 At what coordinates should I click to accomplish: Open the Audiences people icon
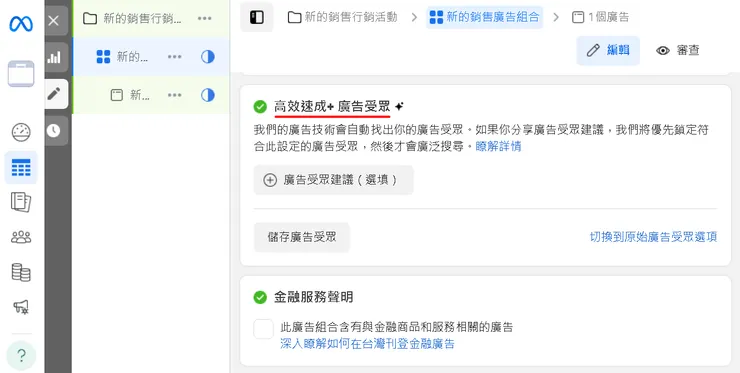coord(21,237)
